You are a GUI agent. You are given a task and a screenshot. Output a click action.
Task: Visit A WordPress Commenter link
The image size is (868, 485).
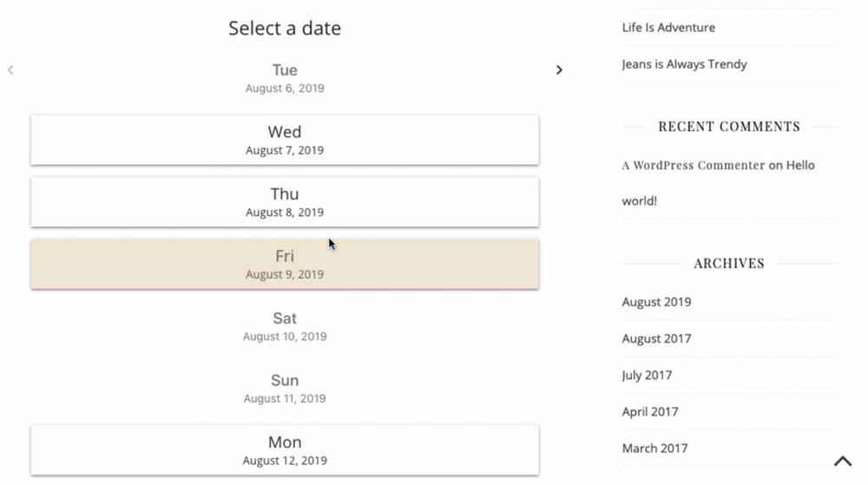[x=693, y=166]
